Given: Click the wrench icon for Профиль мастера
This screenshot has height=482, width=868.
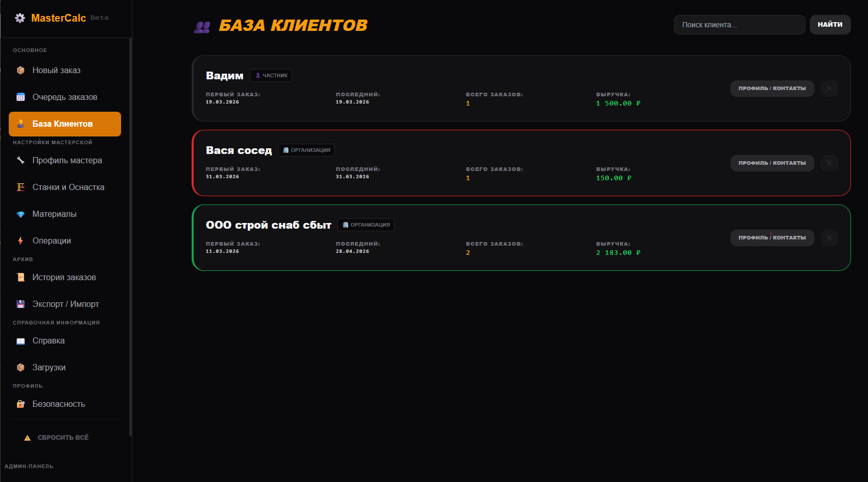Looking at the screenshot, I should pos(21,161).
